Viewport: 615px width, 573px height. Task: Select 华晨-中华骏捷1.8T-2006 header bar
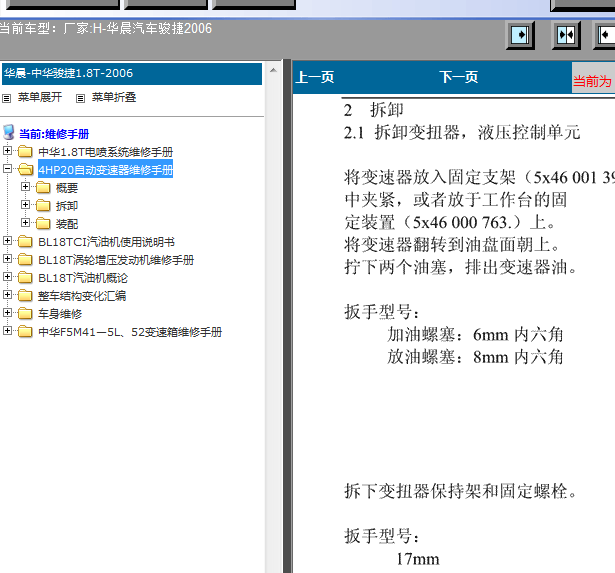pyautogui.click(x=132, y=74)
